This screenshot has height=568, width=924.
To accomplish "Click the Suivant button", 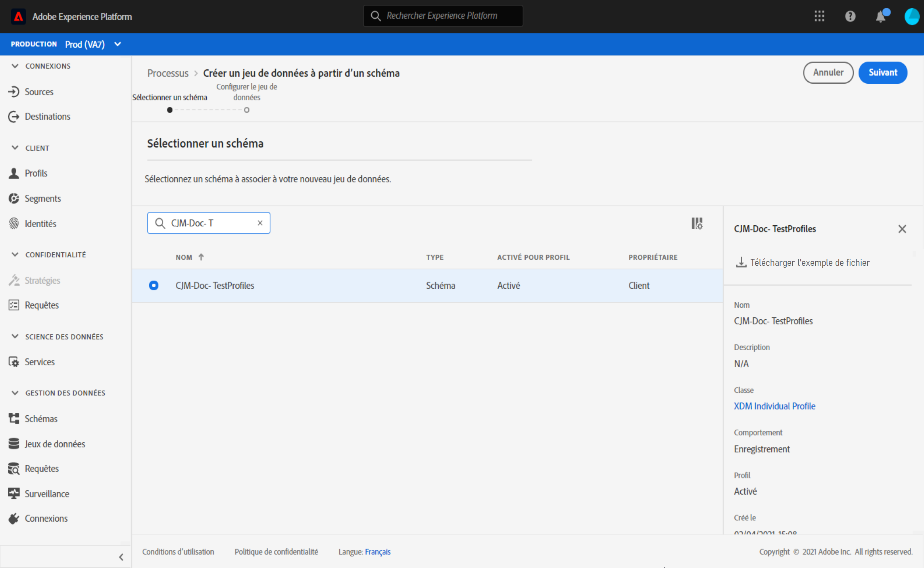I will click(882, 73).
